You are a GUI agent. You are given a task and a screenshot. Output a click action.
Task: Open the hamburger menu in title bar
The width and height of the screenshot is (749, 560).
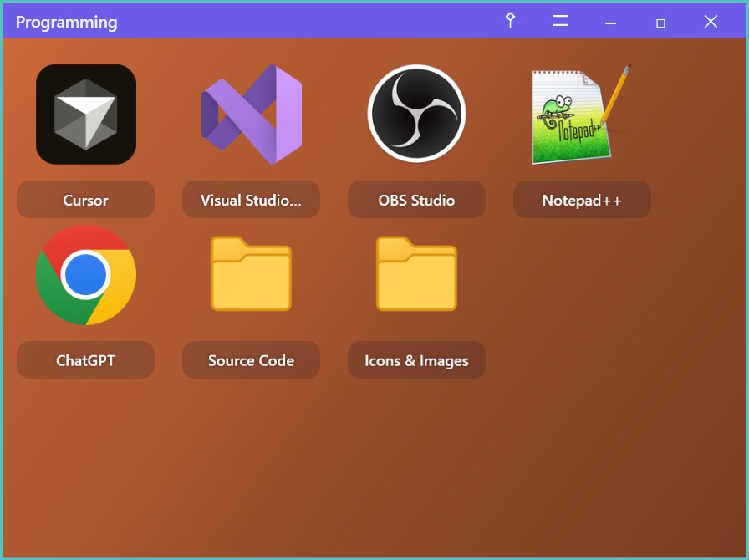[x=560, y=21]
